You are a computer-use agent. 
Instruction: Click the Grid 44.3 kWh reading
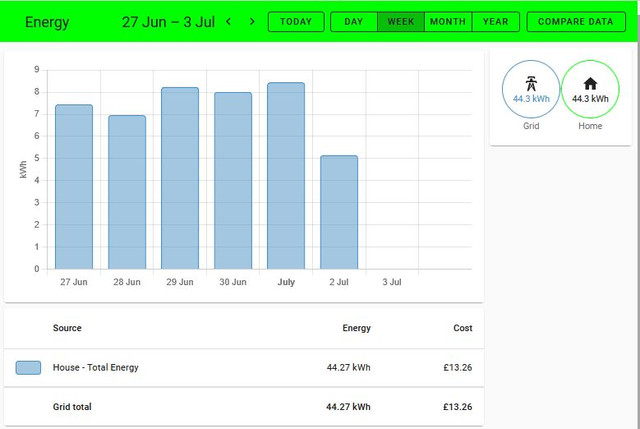pyautogui.click(x=531, y=99)
